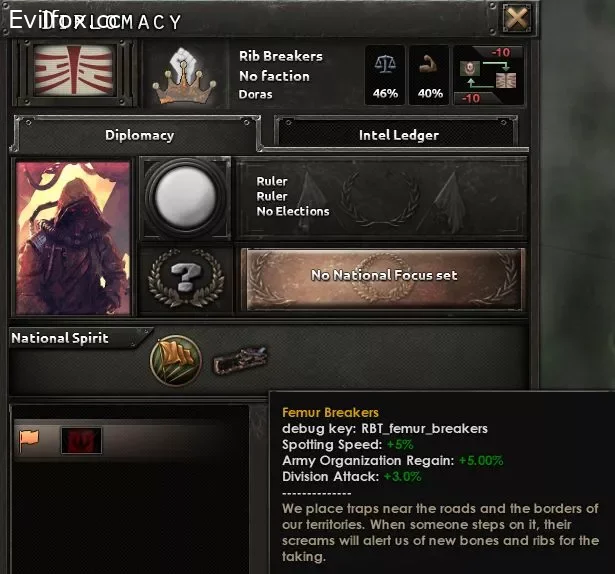Viewport: 615px width, 574px height.
Task: Switch to the Diplomacy tab
Action: pyautogui.click(x=139, y=135)
